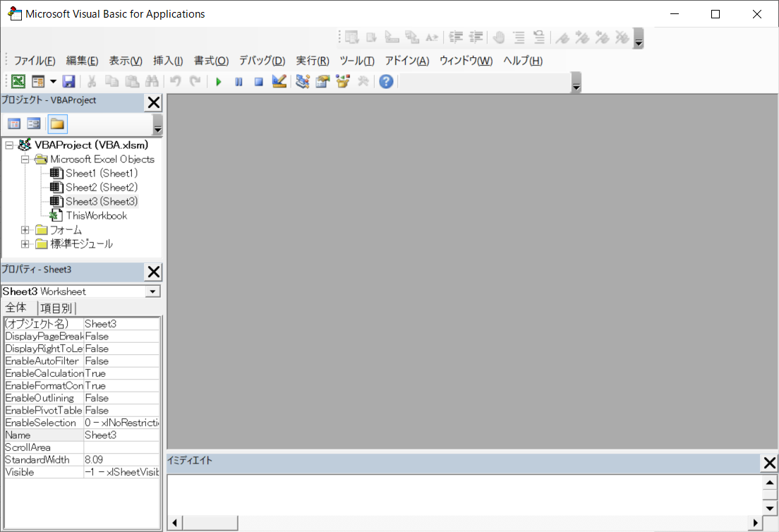Click the ScrollArea property value field
Image resolution: width=779 pixels, height=532 pixels.
pos(121,447)
